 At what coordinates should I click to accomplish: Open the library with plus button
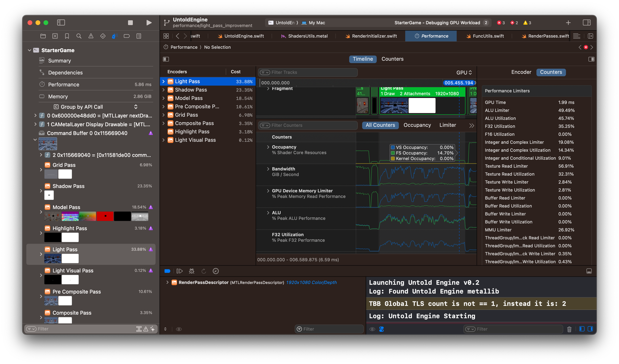568,23
